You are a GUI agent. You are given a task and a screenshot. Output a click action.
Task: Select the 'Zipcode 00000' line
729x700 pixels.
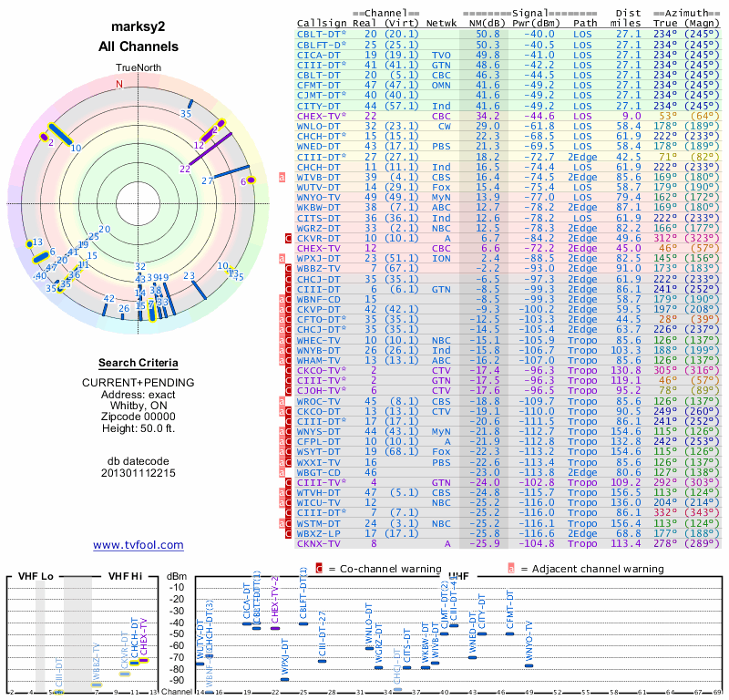click(139, 417)
